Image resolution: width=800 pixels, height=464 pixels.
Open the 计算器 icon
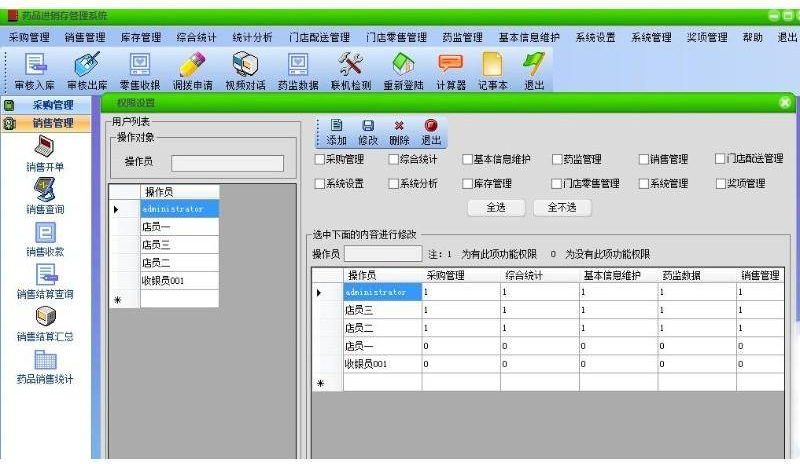(x=451, y=71)
